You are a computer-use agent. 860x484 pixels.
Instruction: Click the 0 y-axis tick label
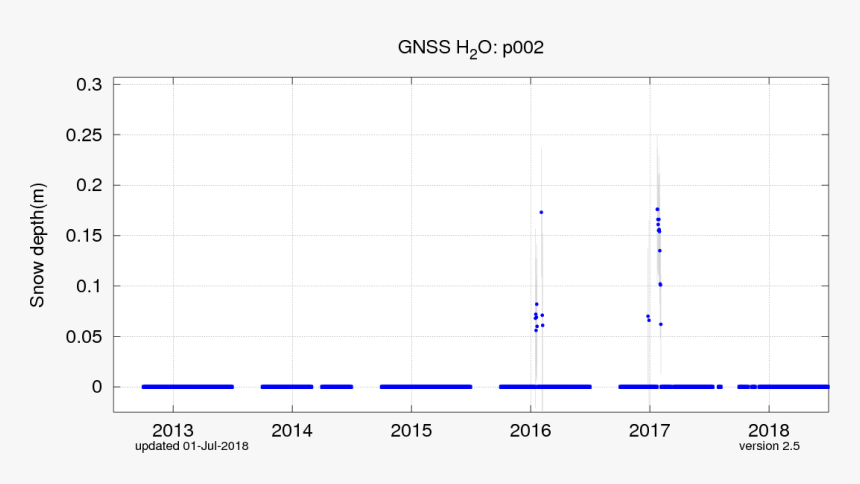[98, 387]
